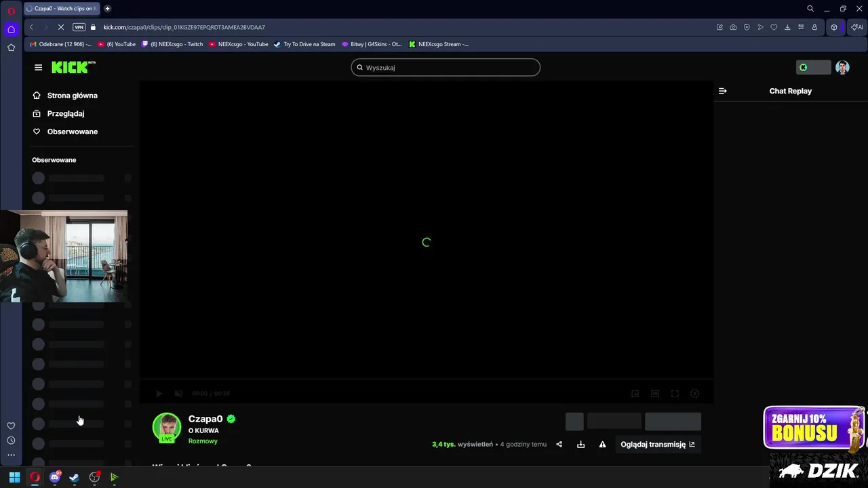Open the browser tab search magnifier

pyautogui.click(x=810, y=9)
